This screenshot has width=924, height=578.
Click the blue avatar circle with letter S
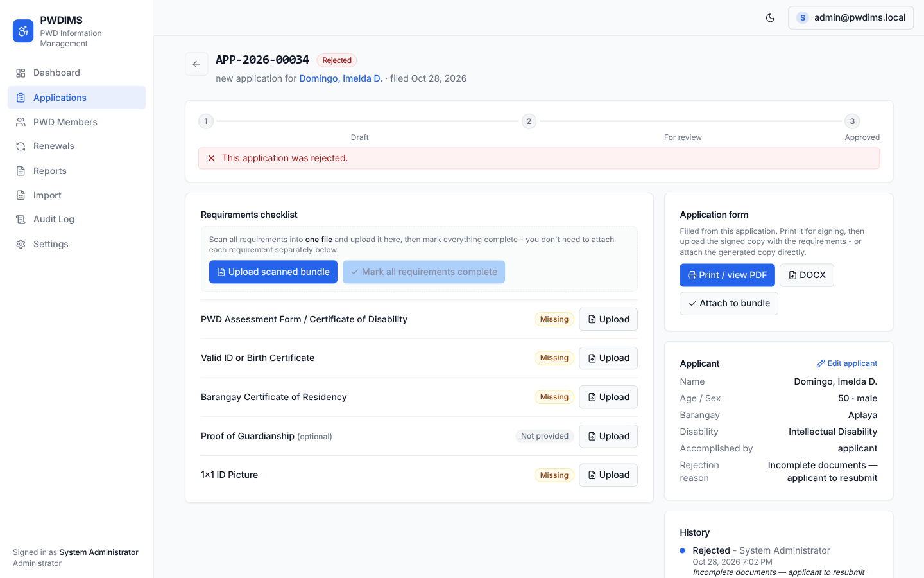coord(802,18)
